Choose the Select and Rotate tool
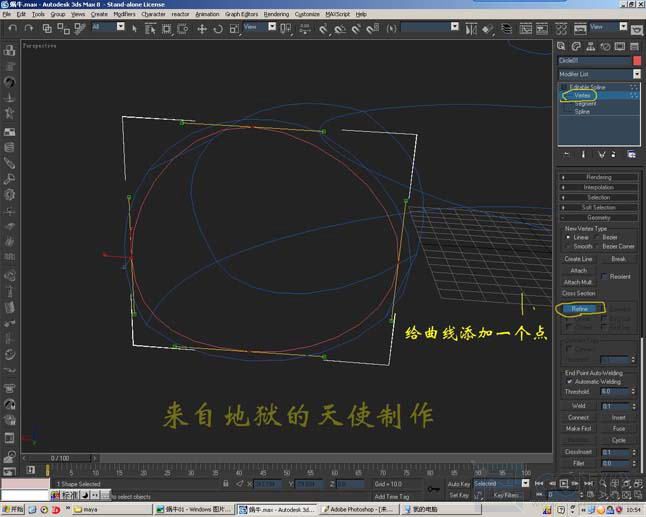 coord(218,29)
